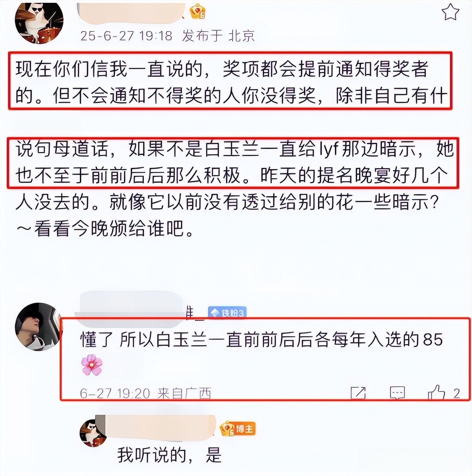Open the blogger's small avatar in reply
472x476 pixels.
pos(93,433)
